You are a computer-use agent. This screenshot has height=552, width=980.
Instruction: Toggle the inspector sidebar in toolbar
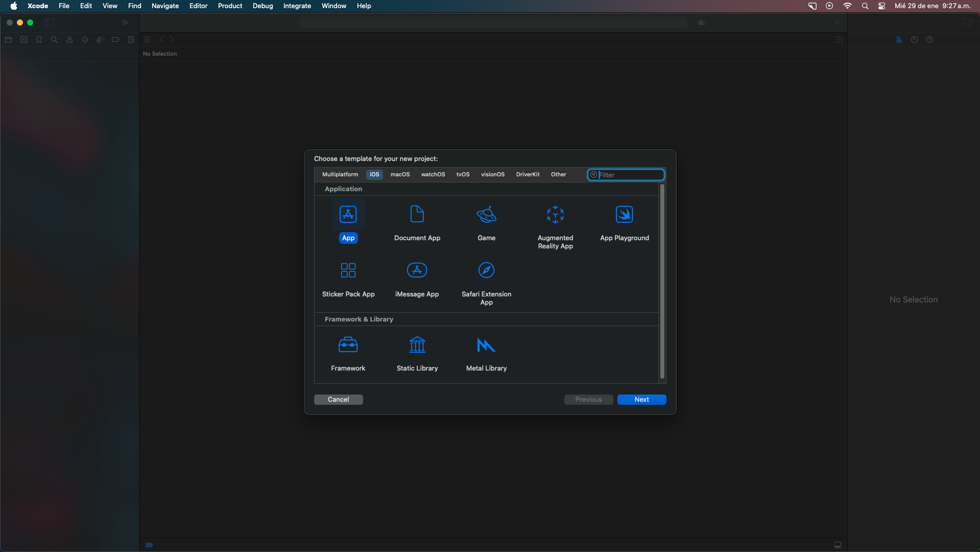[968, 22]
